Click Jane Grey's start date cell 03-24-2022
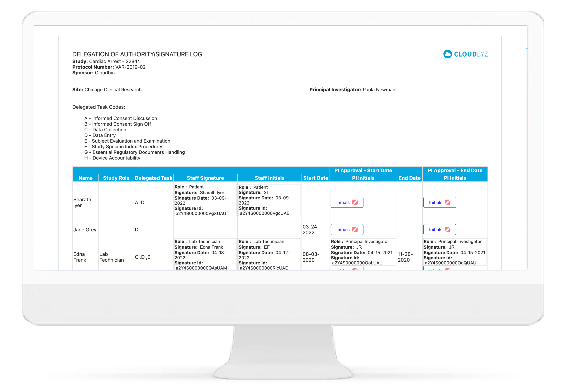 click(311, 230)
